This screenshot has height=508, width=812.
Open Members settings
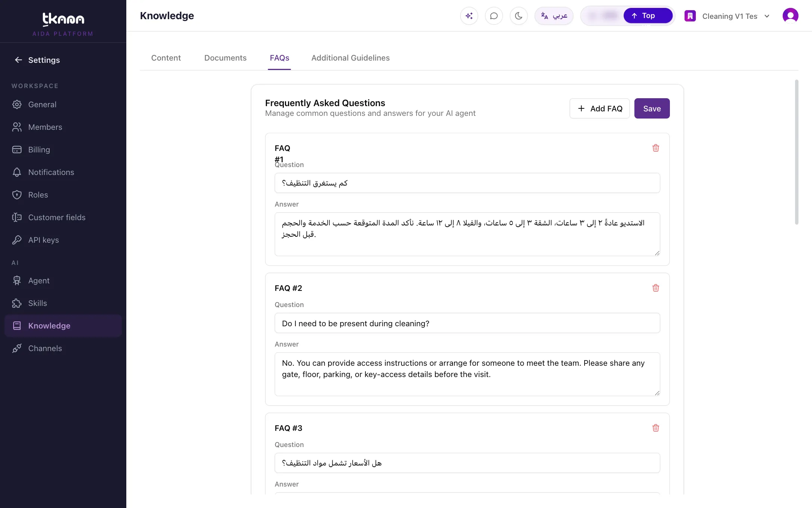63,127
